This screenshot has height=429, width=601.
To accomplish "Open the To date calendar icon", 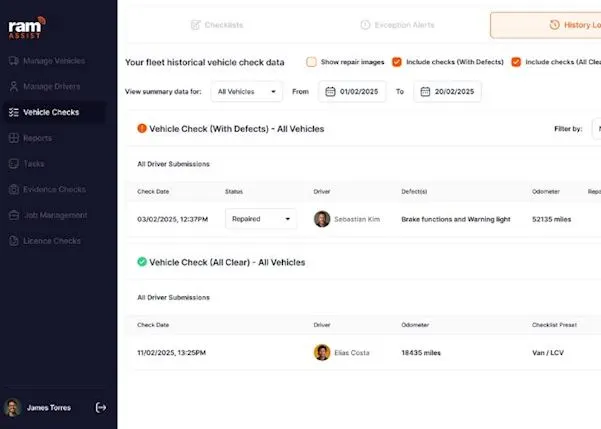I will click(425, 92).
